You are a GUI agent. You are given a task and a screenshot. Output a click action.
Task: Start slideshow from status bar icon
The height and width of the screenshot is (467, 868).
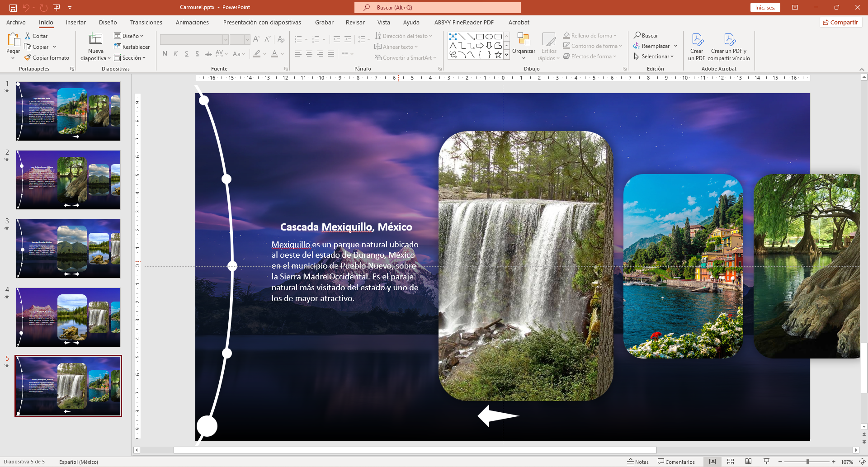766,462
